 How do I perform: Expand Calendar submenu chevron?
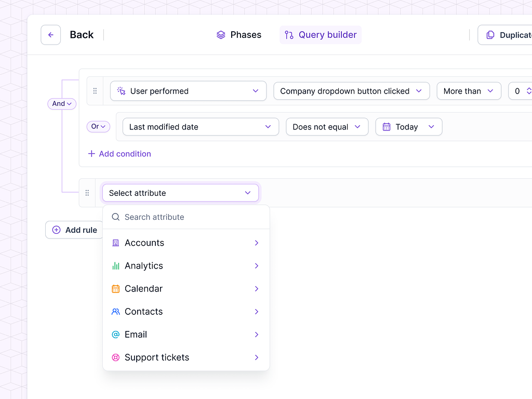[x=257, y=289]
